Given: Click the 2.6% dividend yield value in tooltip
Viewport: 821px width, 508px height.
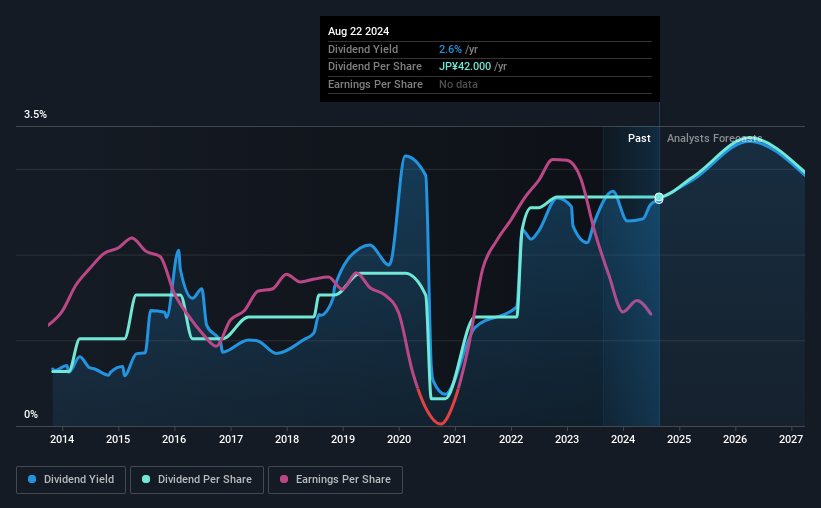Looking at the screenshot, I should coord(450,49).
